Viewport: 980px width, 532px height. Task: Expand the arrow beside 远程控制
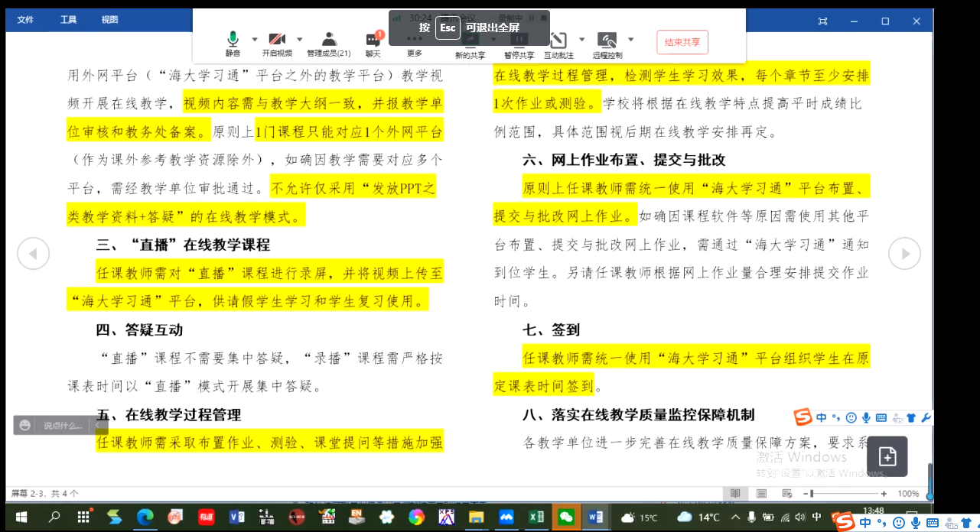click(x=631, y=39)
